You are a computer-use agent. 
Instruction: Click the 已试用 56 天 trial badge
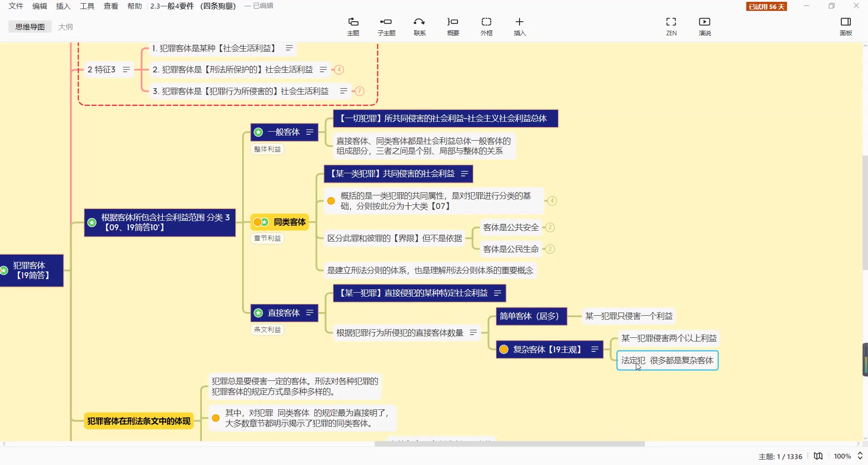point(767,6)
